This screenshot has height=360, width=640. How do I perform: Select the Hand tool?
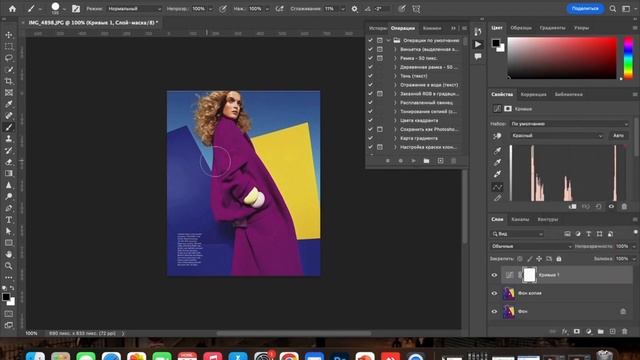pos(9,254)
